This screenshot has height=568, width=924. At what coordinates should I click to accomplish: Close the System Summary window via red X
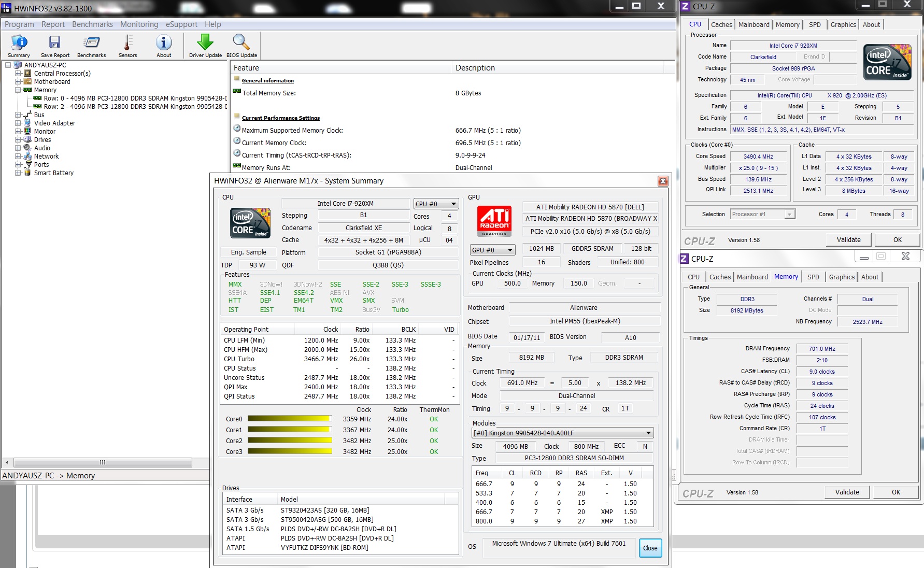pyautogui.click(x=663, y=181)
